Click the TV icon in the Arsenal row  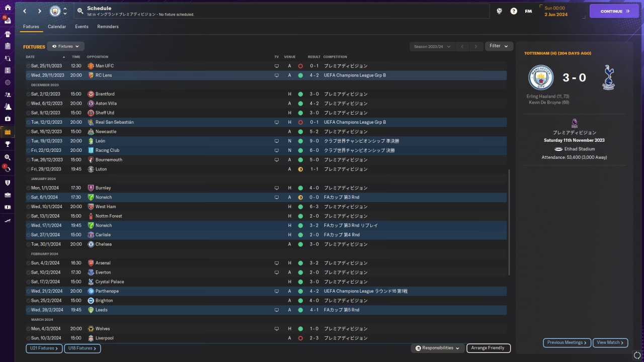(x=276, y=263)
